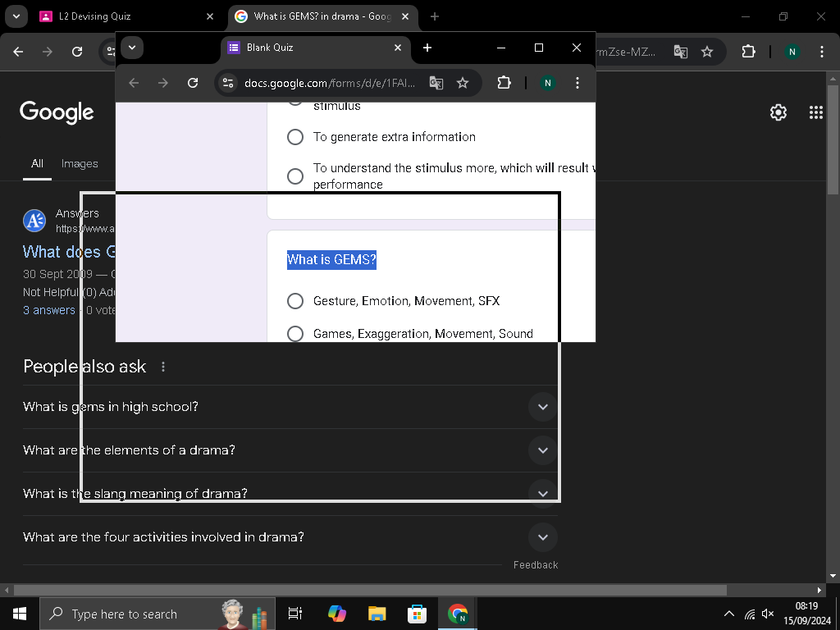Click taskbar search box
Viewport: 840px width, 630px height.
tap(157, 614)
